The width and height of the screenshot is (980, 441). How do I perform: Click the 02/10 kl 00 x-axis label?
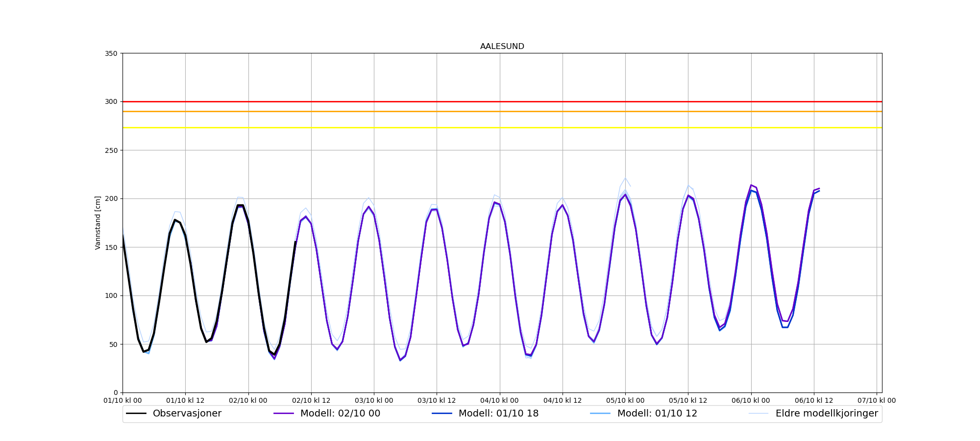[248, 401]
